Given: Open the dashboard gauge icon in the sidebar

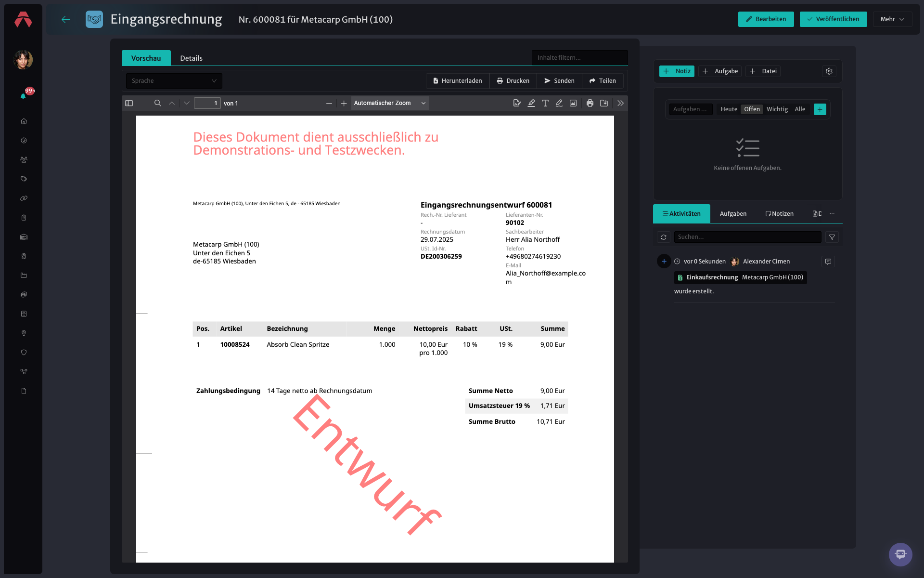Looking at the screenshot, I should pyautogui.click(x=24, y=141).
